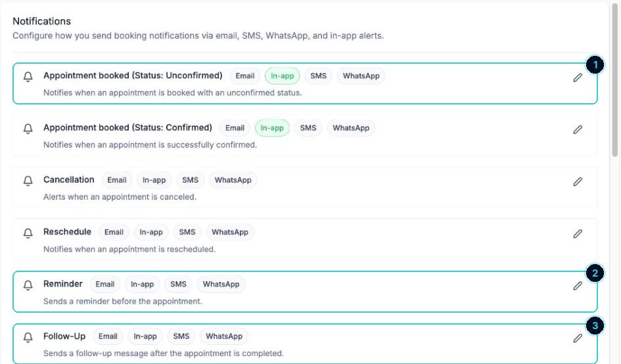The width and height of the screenshot is (621, 364).
Task: Click 'Notifies when an appointment is rescheduled.' text
Action: pos(129,249)
